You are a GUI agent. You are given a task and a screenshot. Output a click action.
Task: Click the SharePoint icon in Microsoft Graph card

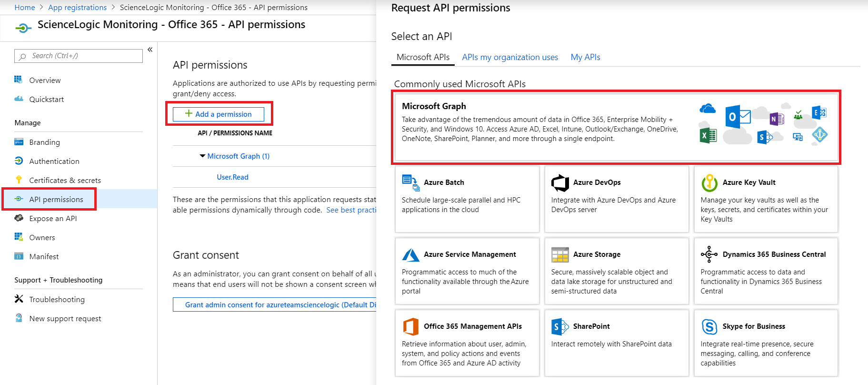pos(765,137)
